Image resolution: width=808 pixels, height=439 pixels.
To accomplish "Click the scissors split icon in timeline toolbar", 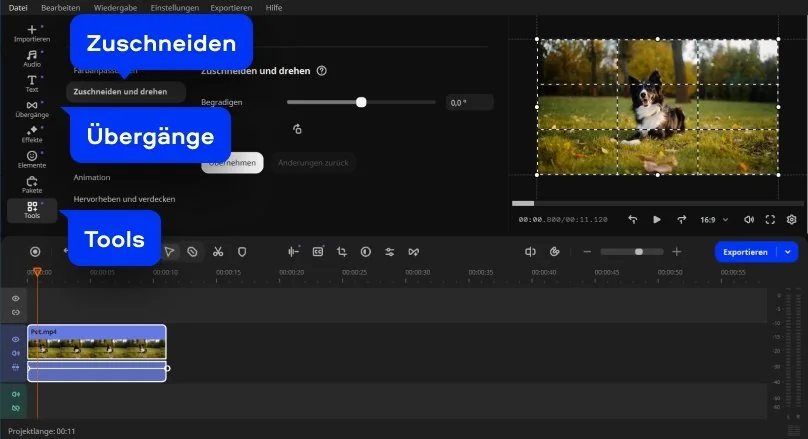I will pyautogui.click(x=217, y=252).
